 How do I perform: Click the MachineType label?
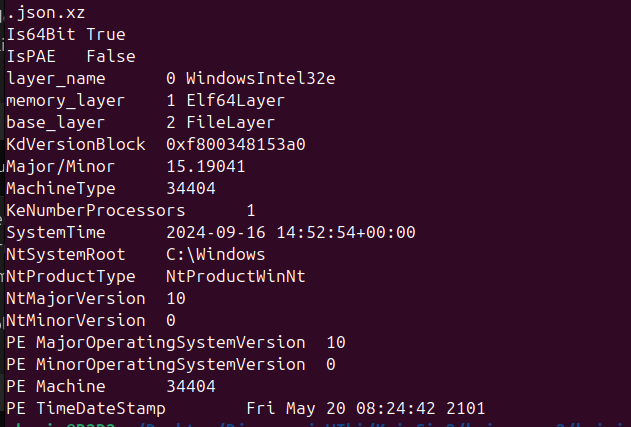click(61, 188)
